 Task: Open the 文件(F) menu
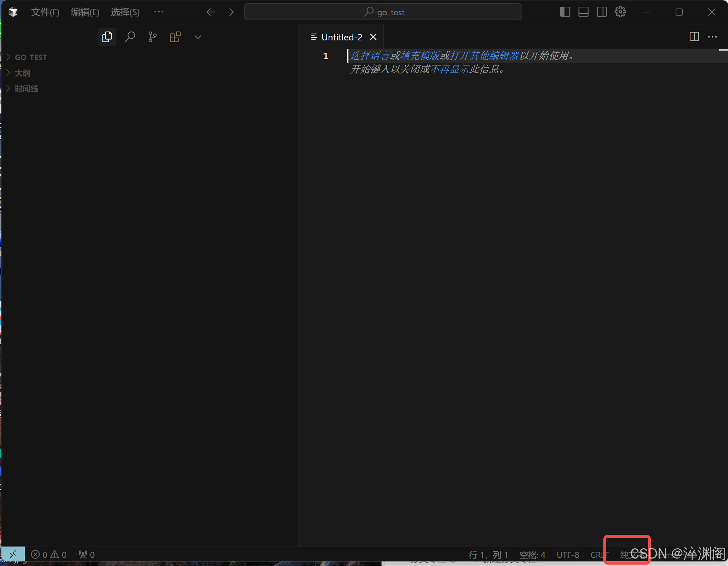point(45,12)
